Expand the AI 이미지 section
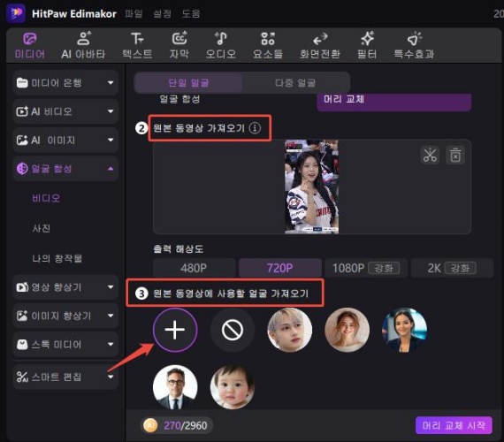 pyautogui.click(x=65, y=141)
